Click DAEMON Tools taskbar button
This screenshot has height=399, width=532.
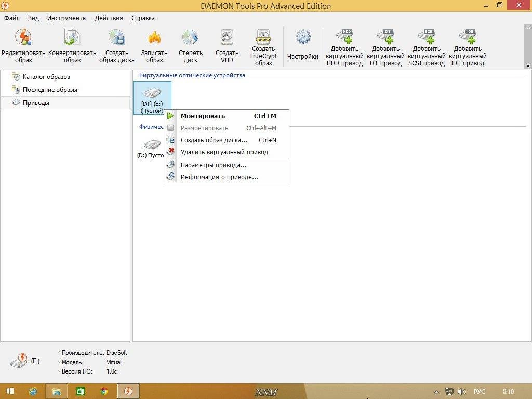pyautogui.click(x=128, y=391)
